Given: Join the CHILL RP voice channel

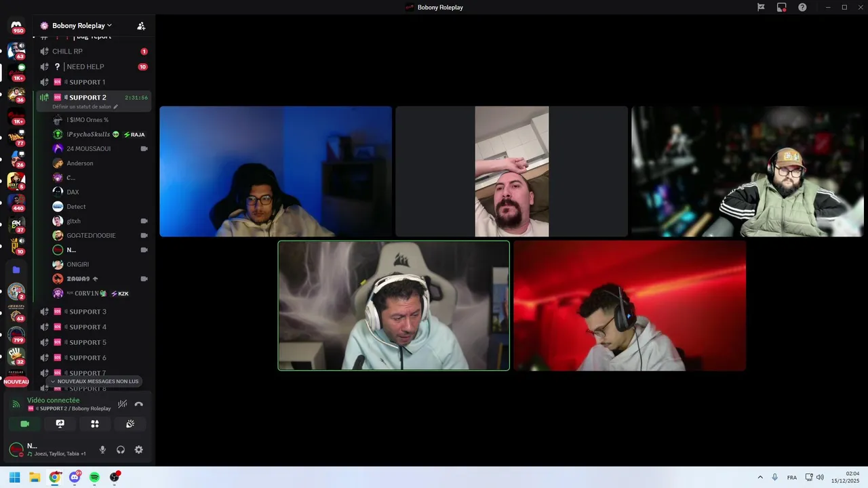Looking at the screenshot, I should 94,52.
